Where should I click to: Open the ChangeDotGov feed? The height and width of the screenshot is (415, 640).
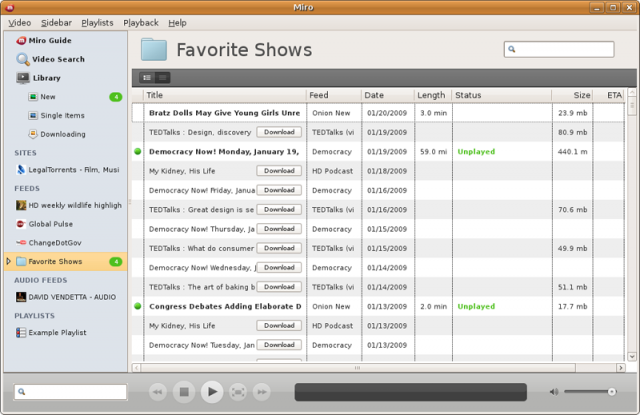[49, 243]
